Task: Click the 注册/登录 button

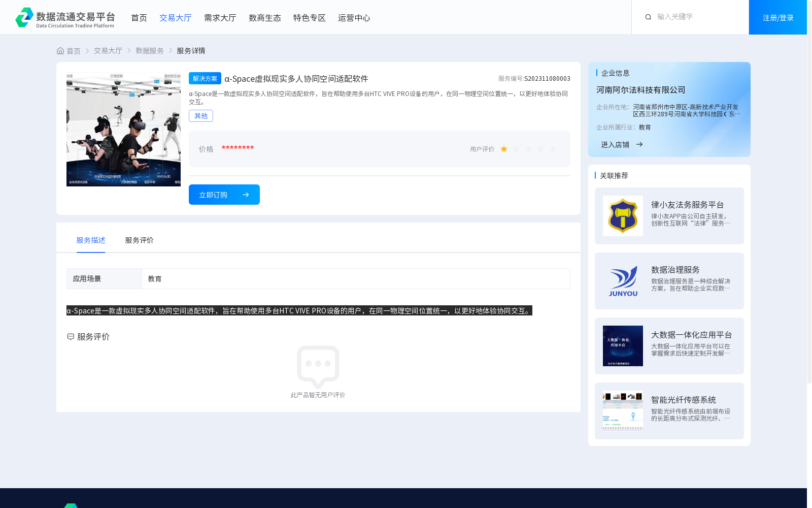Action: pos(778,17)
